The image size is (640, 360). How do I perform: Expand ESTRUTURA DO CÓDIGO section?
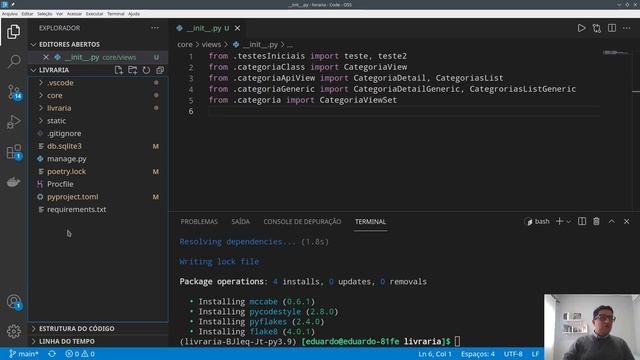[98, 329]
